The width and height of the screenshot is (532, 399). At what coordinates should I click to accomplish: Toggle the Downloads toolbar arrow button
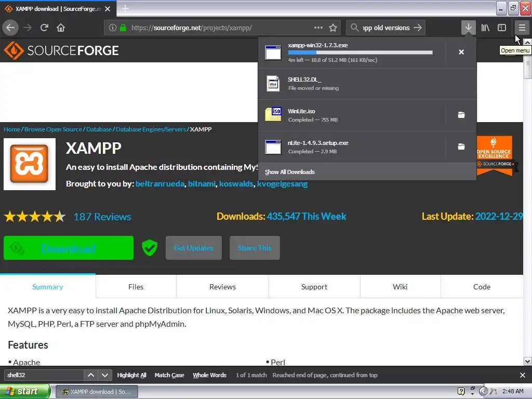click(468, 28)
